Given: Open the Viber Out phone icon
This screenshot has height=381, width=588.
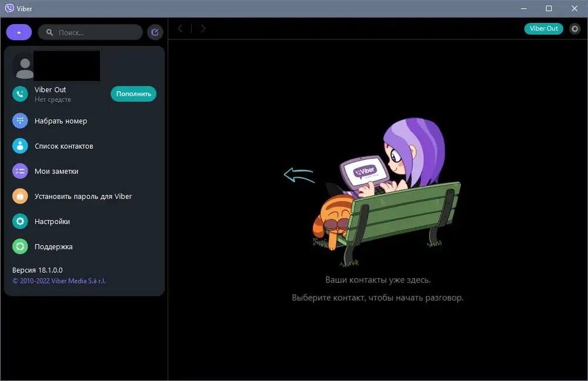Looking at the screenshot, I should click(20, 94).
